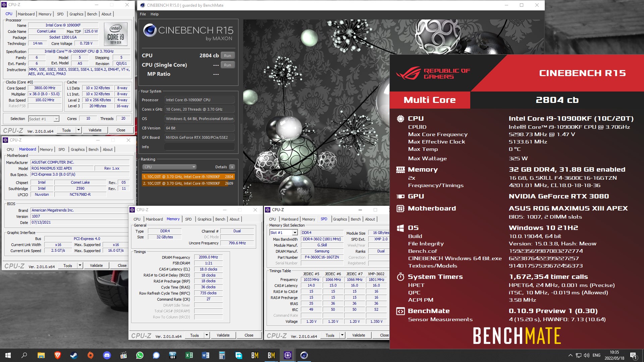Open Excel from the taskbar
Viewport: 644px width, 362px height.
point(189,355)
